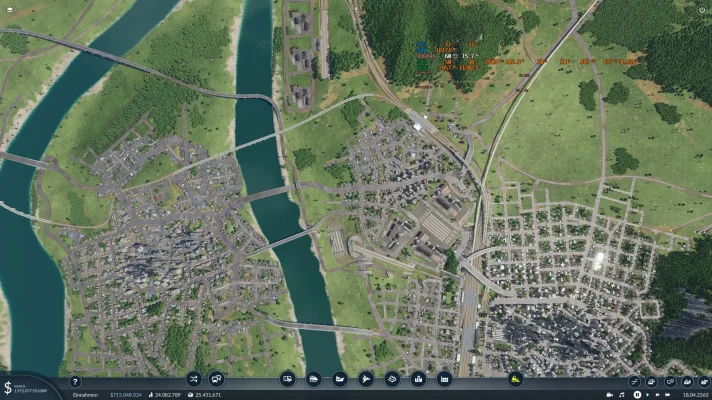Screen dimensions: 712x400
Task: Open the town buildings construction icon
Action: click(418, 379)
